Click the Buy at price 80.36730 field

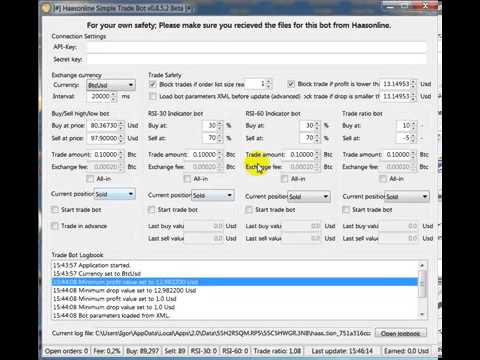[106, 126]
